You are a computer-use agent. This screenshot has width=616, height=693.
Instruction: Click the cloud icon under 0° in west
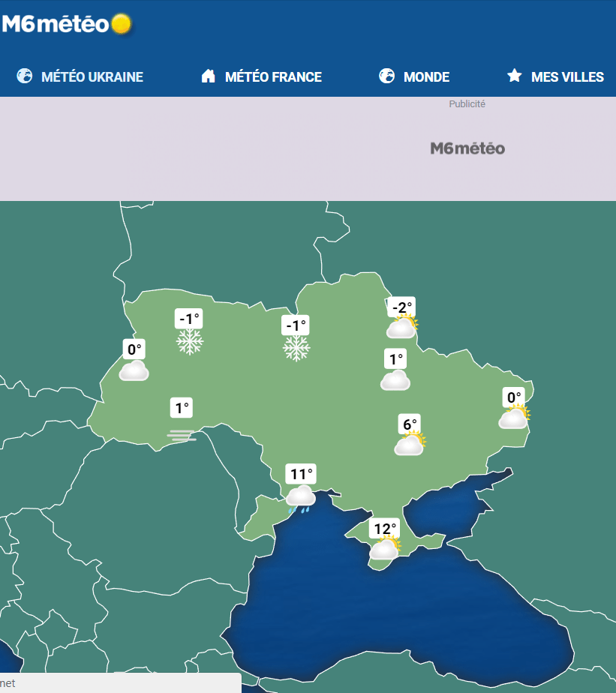[x=134, y=370]
